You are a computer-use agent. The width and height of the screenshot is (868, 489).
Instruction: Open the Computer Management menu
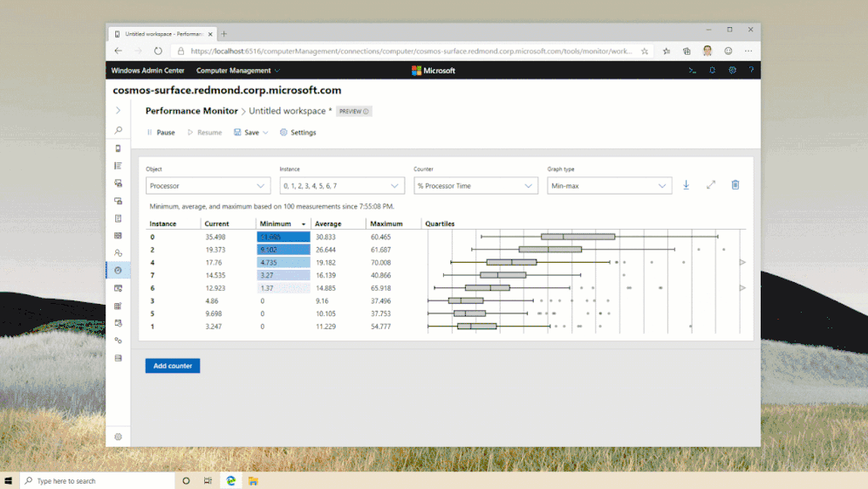pyautogui.click(x=237, y=71)
